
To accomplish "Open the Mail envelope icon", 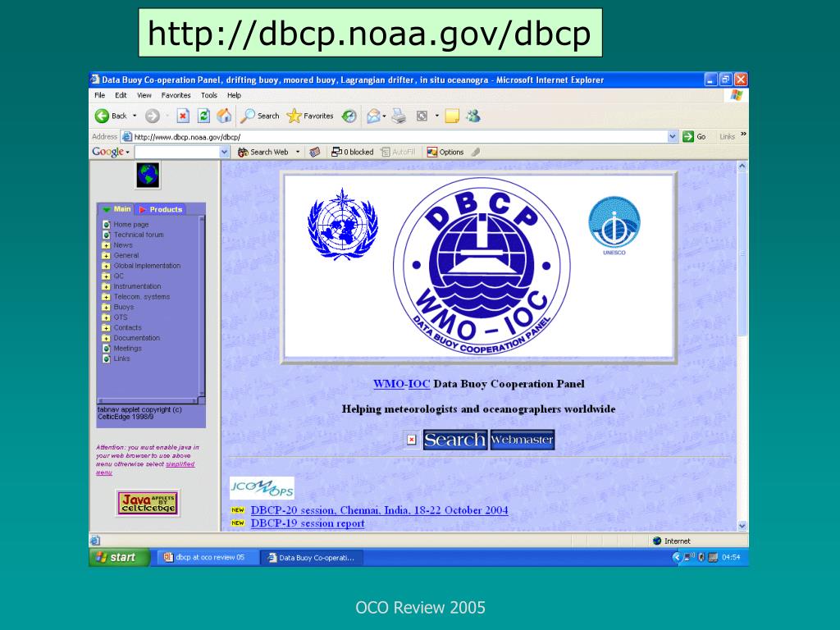I will pos(373,116).
